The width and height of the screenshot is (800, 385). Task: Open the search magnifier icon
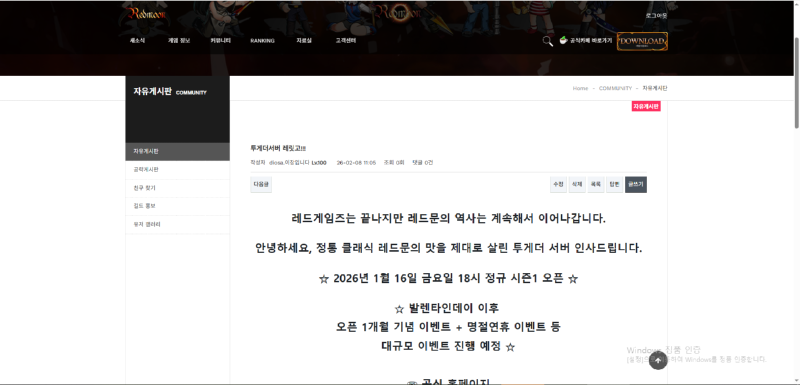547,41
